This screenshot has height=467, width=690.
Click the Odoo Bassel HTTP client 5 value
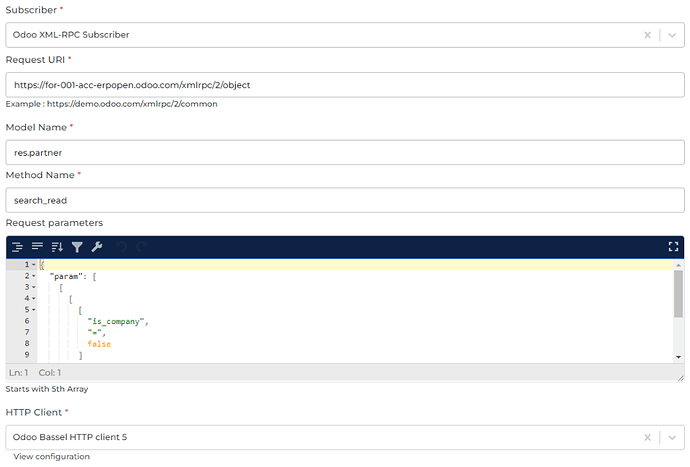(x=70, y=437)
